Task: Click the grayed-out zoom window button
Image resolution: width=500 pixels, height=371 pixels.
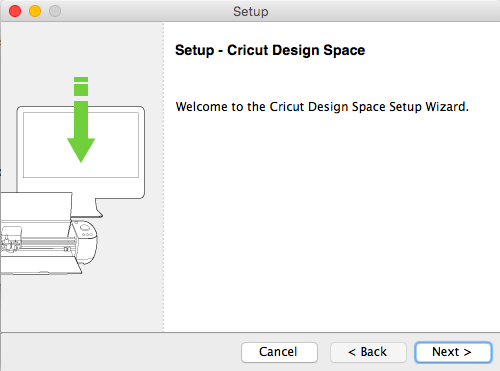Action: point(55,11)
